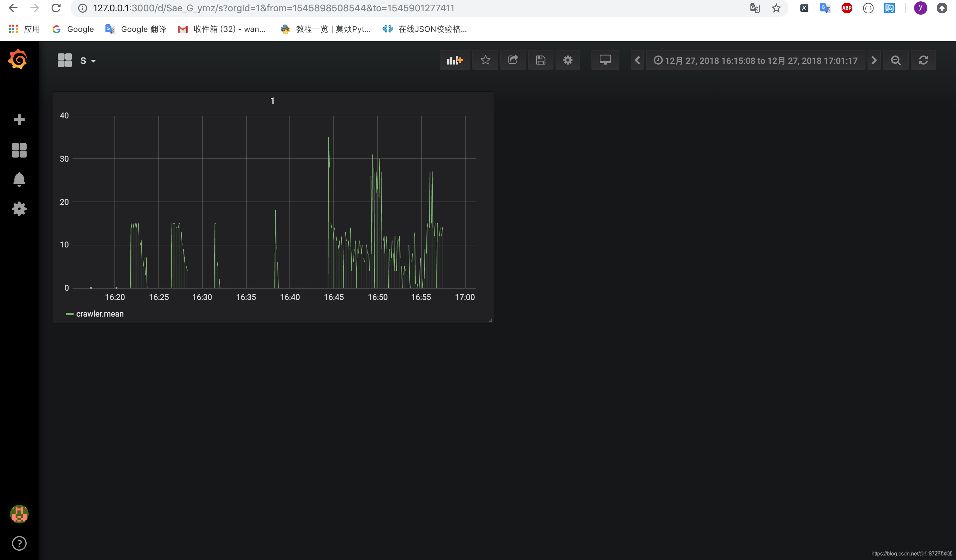Click the dashboard grid icon beside S

click(65, 60)
